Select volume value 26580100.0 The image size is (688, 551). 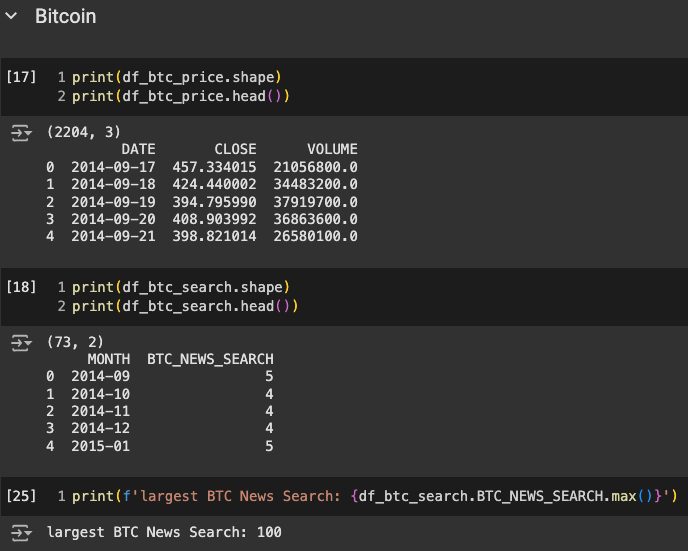pyautogui.click(x=315, y=236)
